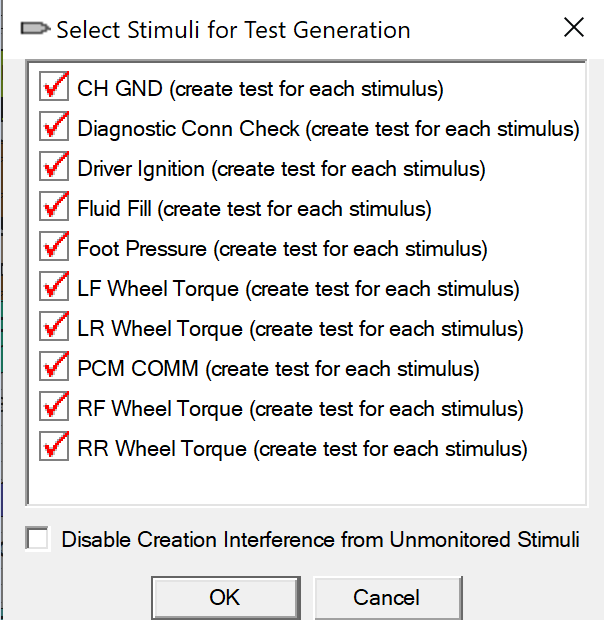Close the Select Stimuli dialog window
This screenshot has height=620, width=604.
574,27
